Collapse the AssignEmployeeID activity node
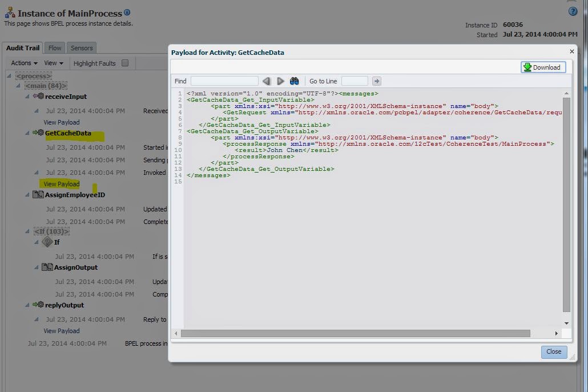The image size is (588, 392). coord(27,195)
